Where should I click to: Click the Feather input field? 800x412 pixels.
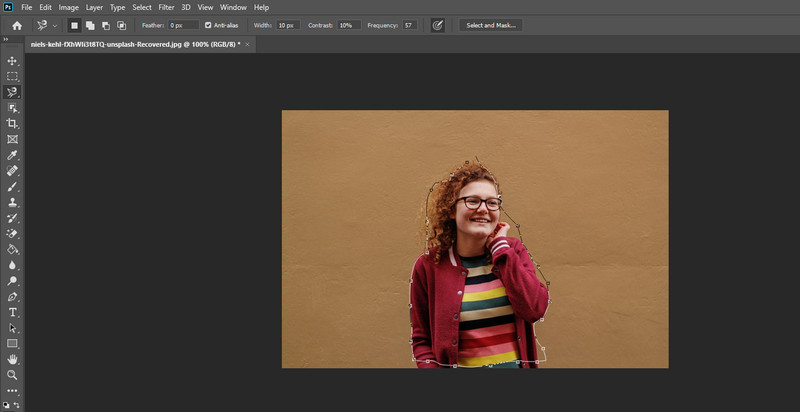(182, 25)
